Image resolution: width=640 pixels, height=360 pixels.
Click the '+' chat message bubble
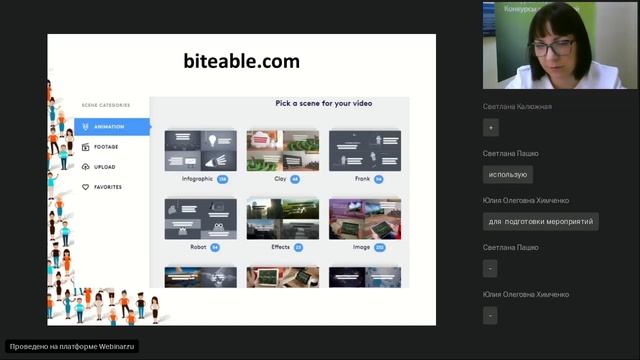[491, 128]
